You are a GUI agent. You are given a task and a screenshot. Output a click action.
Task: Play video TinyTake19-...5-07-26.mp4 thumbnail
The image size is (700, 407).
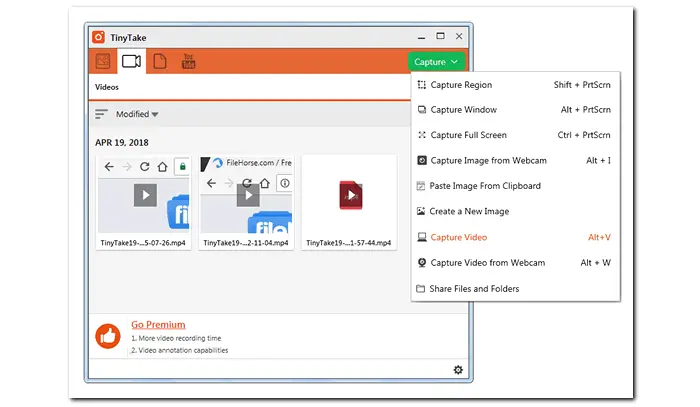[x=145, y=195]
